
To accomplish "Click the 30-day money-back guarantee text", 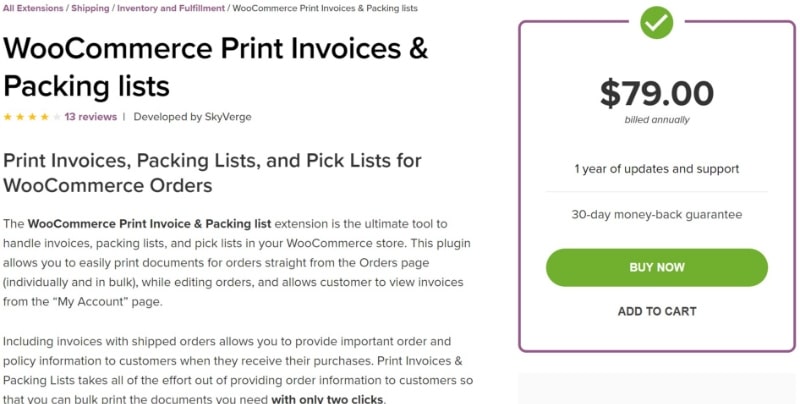I will pos(656,214).
